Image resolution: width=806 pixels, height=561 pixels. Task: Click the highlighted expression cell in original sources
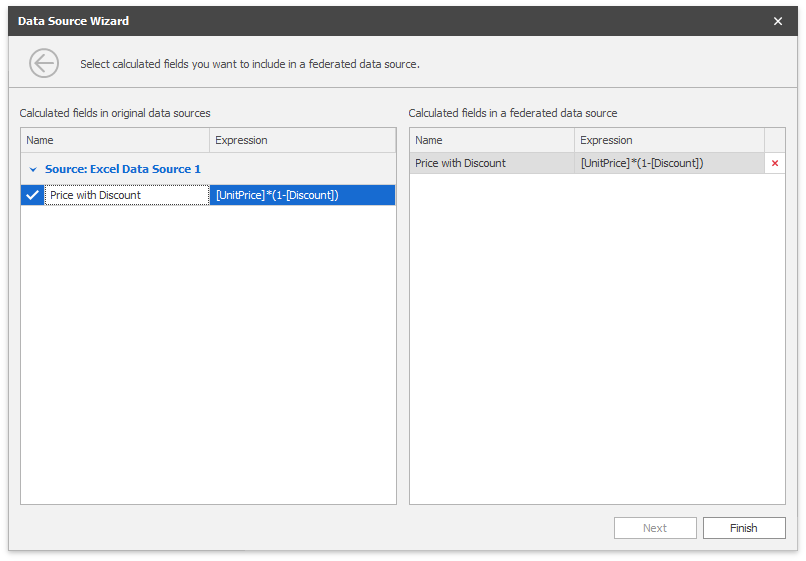[x=302, y=195]
